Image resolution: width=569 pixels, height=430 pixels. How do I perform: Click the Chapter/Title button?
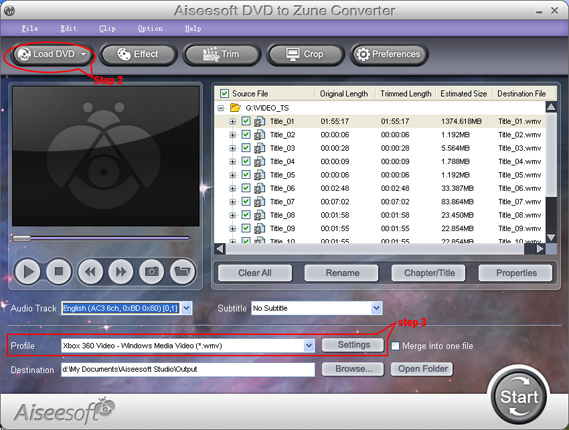click(x=429, y=273)
